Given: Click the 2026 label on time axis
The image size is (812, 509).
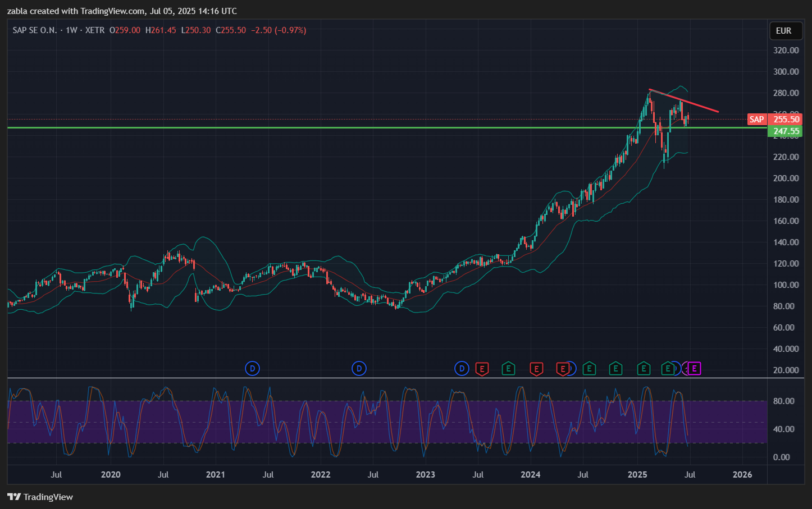Looking at the screenshot, I should coord(742,475).
